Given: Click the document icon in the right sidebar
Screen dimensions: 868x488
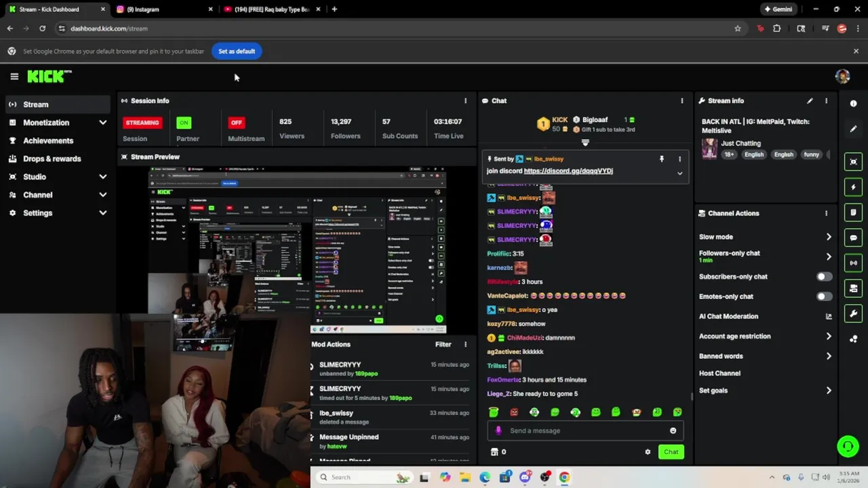Looking at the screenshot, I should pos(853,212).
